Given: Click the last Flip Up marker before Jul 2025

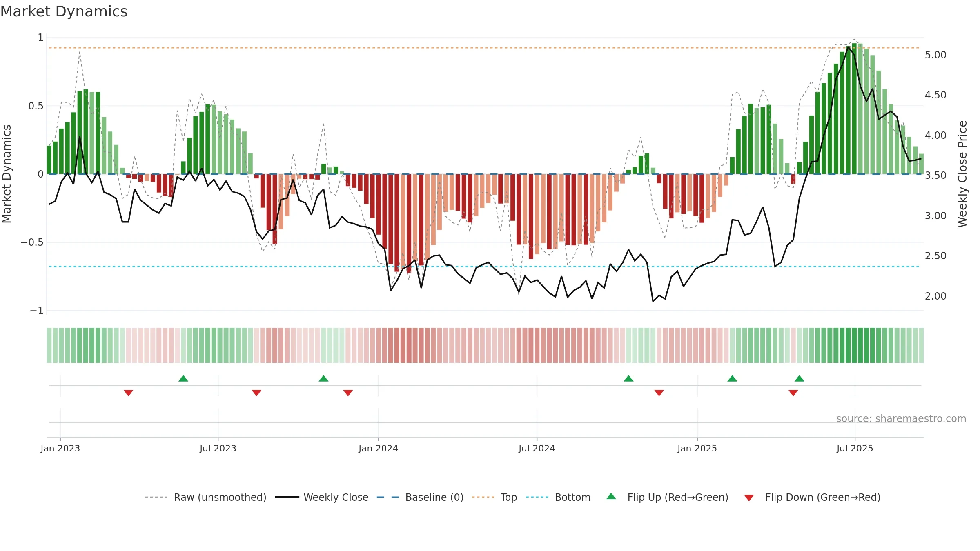Looking at the screenshot, I should coord(799,378).
